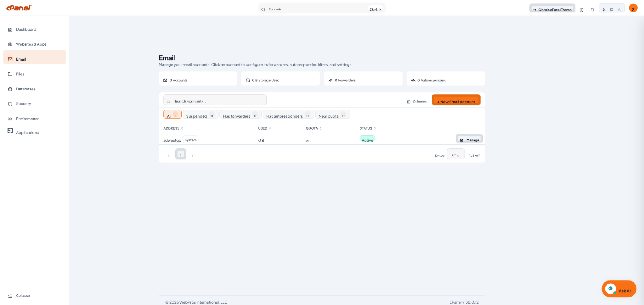Go to previous page arrow
This screenshot has height=305, width=644.
[x=169, y=156]
